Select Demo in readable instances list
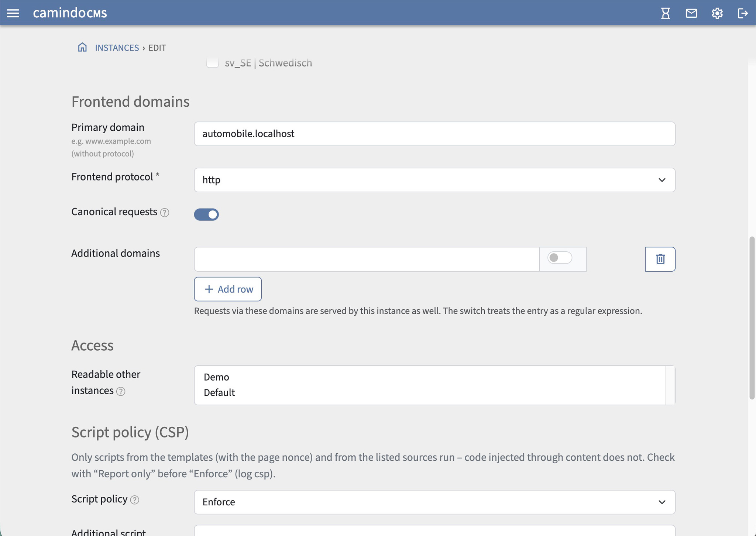Screen dimensions: 756x536 [430, 377]
